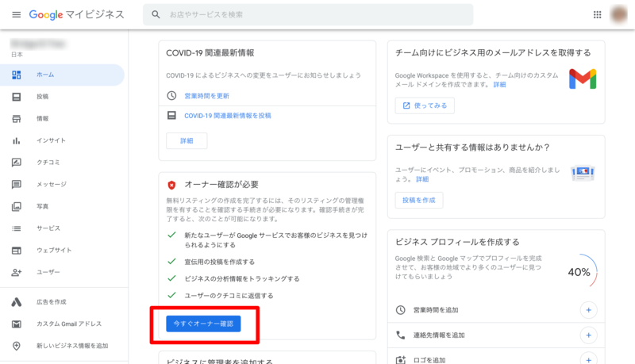Click the Google マイビジネス logo
Viewport: 635px width, 364px height.
76,14
